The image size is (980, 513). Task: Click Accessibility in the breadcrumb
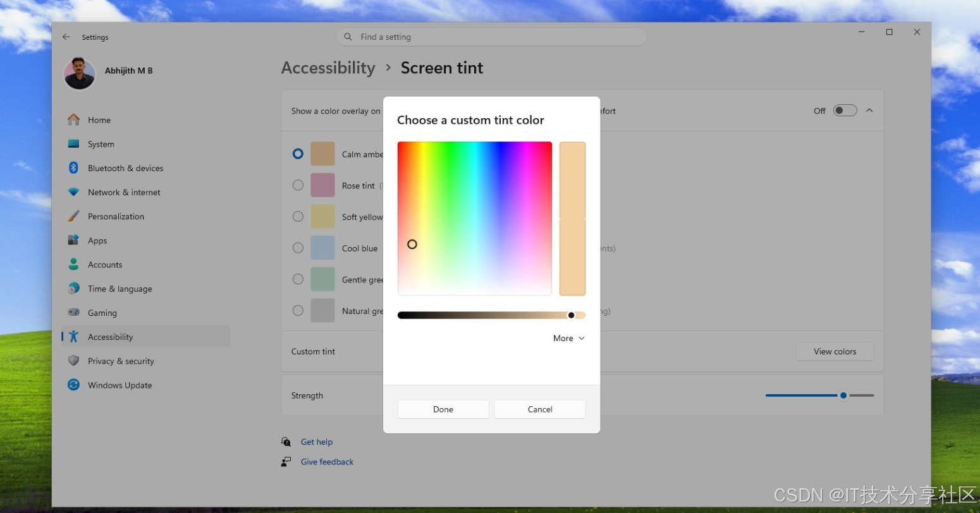point(328,68)
